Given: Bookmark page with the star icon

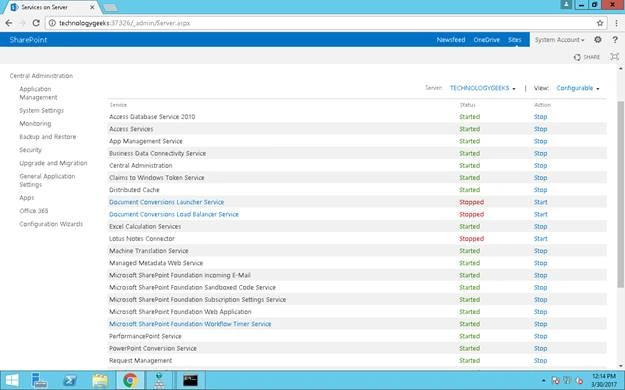Looking at the screenshot, I should (x=599, y=23).
